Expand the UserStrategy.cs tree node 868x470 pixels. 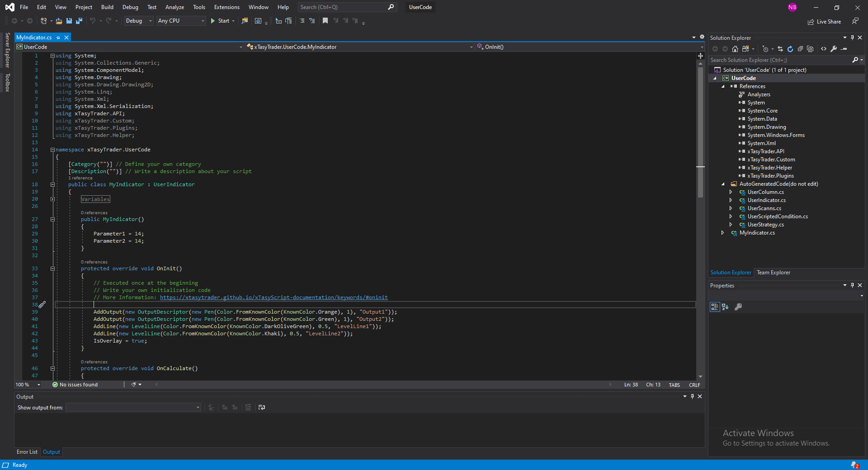731,225
